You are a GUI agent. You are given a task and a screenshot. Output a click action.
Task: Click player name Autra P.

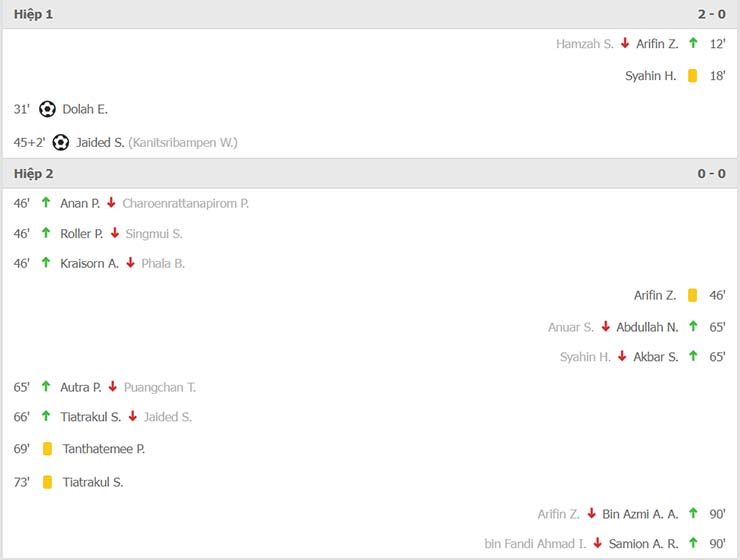(x=81, y=387)
